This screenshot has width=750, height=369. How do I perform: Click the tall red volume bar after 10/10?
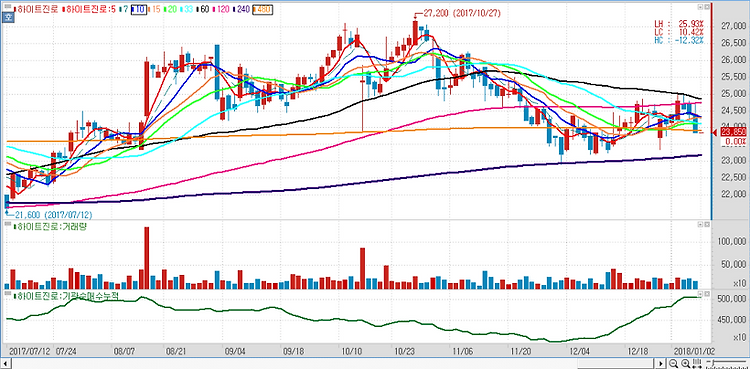pyautogui.click(x=363, y=268)
